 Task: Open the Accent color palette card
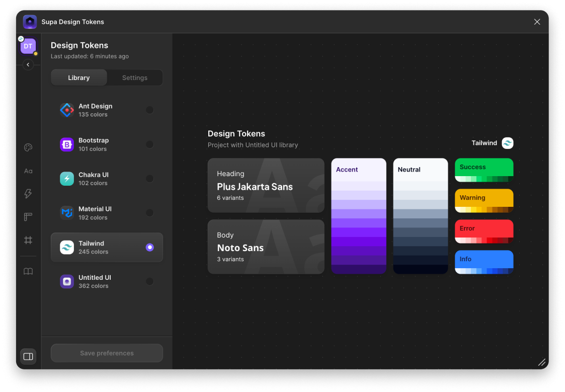[x=359, y=216]
